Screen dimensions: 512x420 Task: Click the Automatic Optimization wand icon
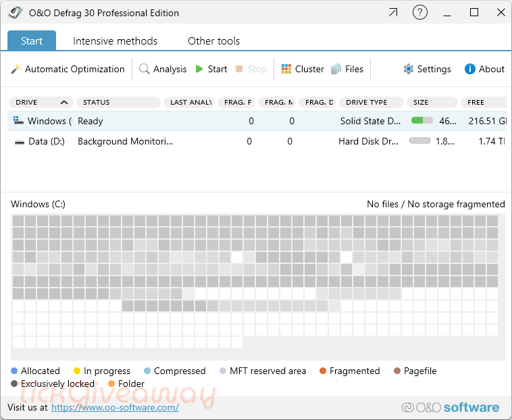[x=16, y=69]
